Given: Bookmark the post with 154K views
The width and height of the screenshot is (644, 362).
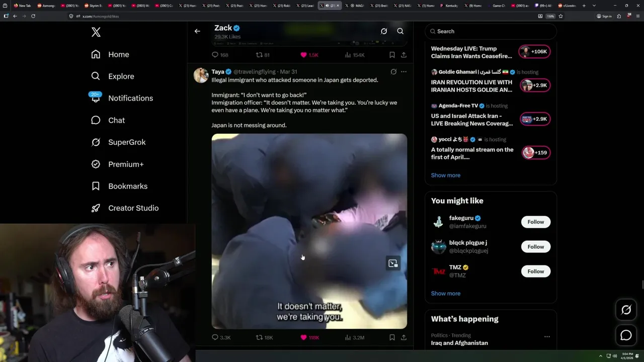Looking at the screenshot, I should coord(392,55).
